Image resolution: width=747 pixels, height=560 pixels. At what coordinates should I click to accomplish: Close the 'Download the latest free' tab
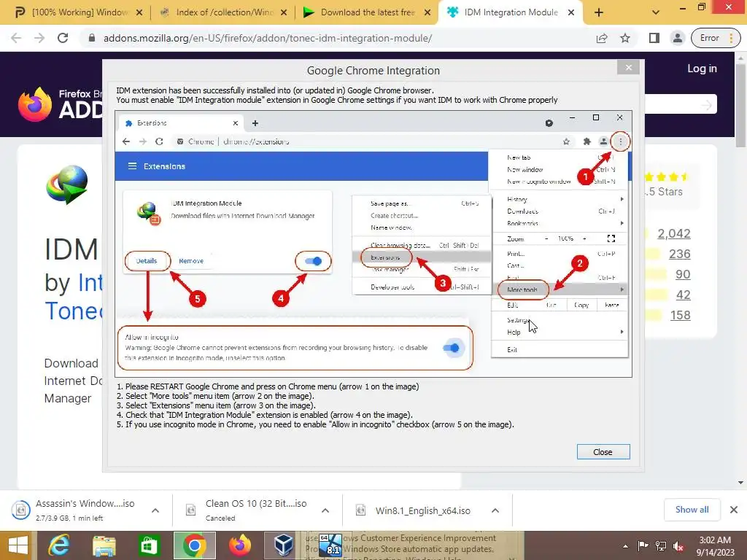(427, 12)
